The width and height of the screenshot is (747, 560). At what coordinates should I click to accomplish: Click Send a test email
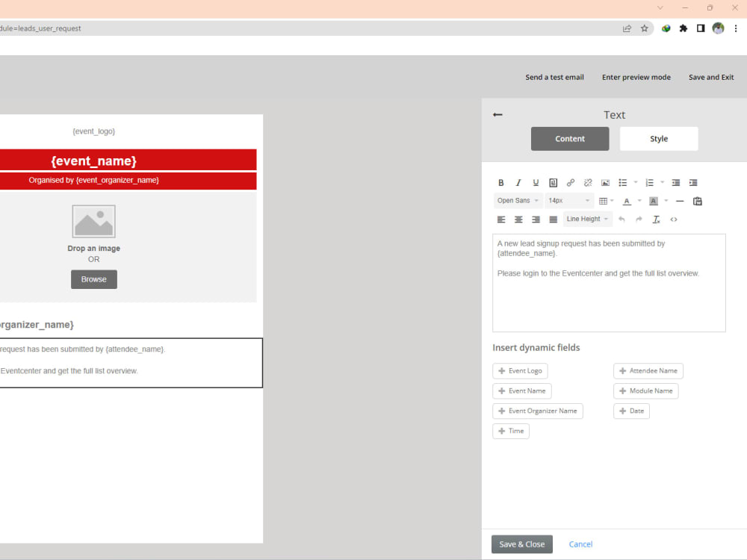554,77
